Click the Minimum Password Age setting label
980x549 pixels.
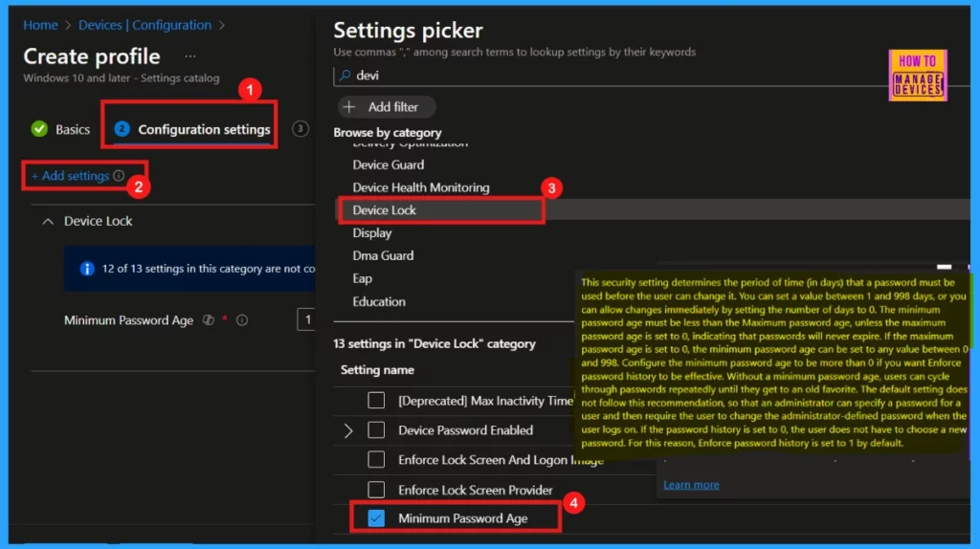(x=462, y=518)
